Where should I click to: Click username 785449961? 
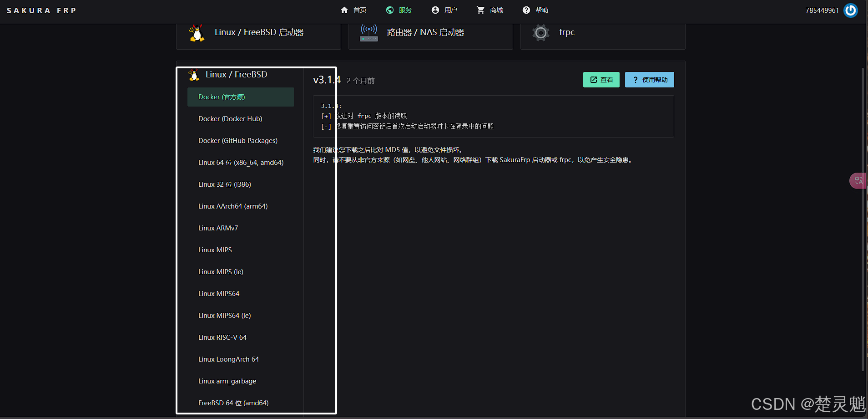pos(822,10)
